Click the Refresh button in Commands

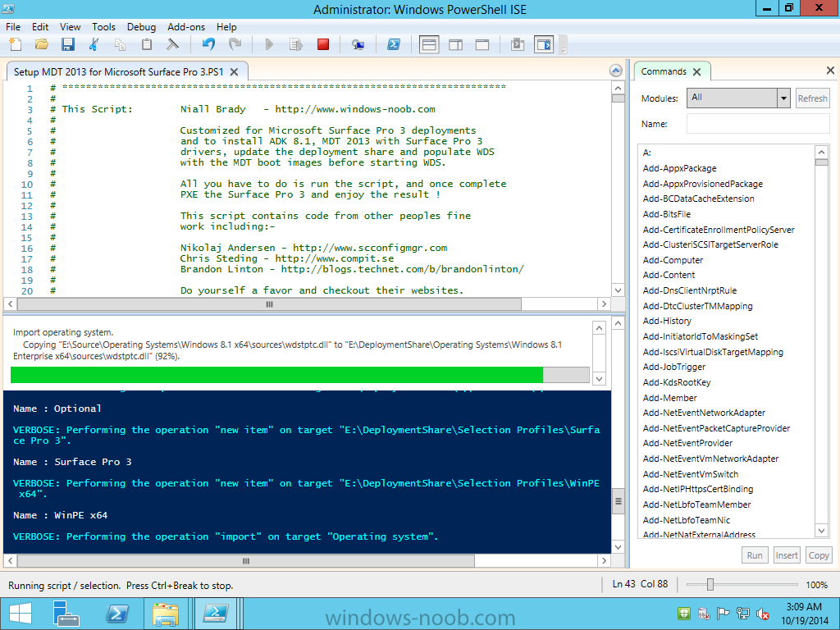[x=812, y=98]
